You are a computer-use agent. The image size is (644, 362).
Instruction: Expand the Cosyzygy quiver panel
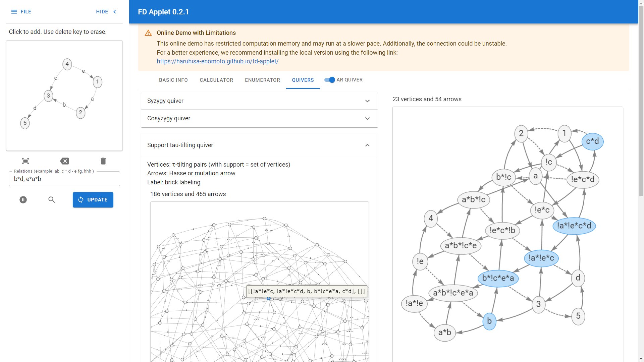[x=259, y=118]
